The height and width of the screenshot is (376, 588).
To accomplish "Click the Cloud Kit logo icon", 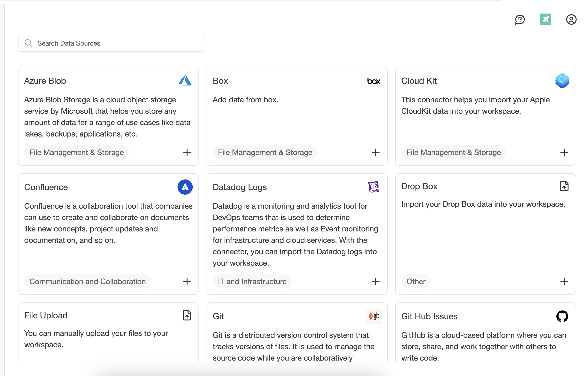I will [562, 80].
